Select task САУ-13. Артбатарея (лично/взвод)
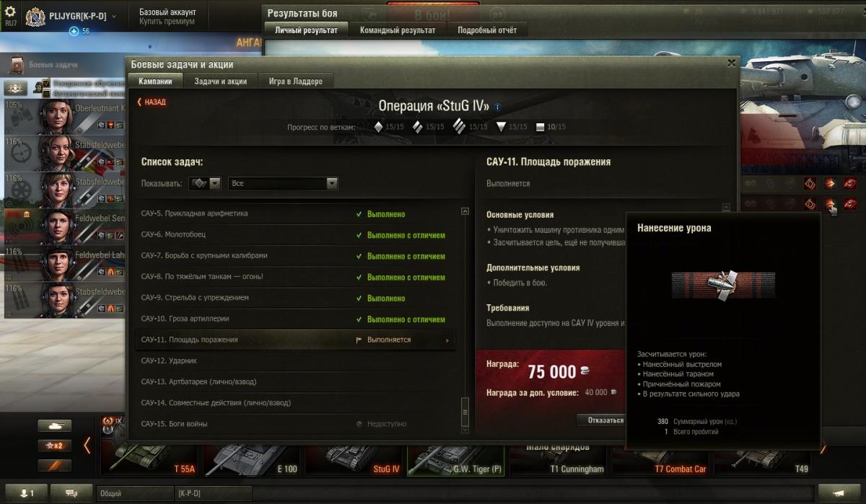Screen dimensions: 866x504 click(x=296, y=381)
